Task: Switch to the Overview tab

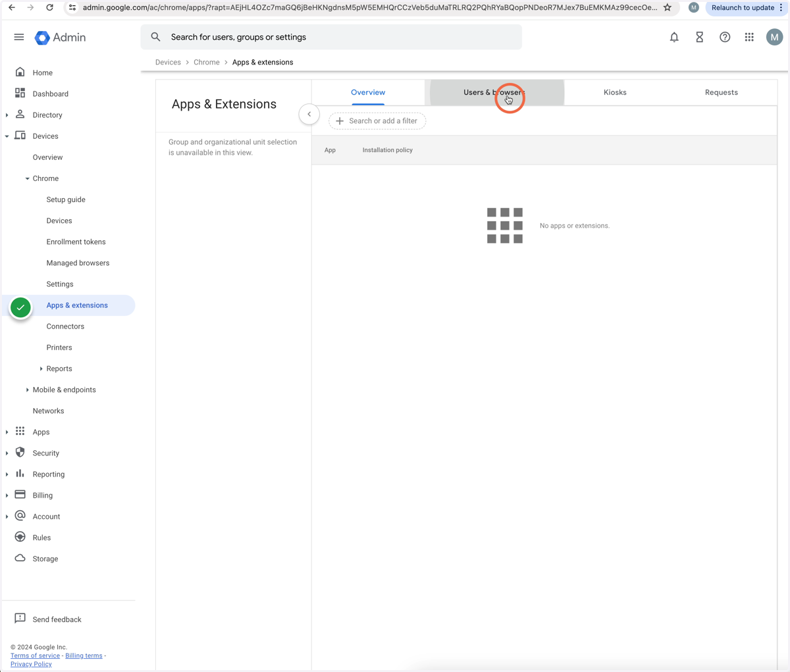Action: tap(368, 92)
